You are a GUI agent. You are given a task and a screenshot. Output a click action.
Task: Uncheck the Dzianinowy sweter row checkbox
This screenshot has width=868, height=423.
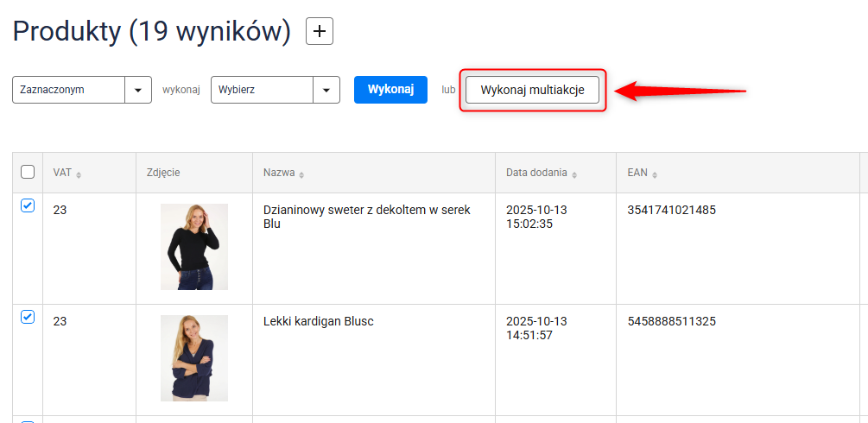coord(28,205)
